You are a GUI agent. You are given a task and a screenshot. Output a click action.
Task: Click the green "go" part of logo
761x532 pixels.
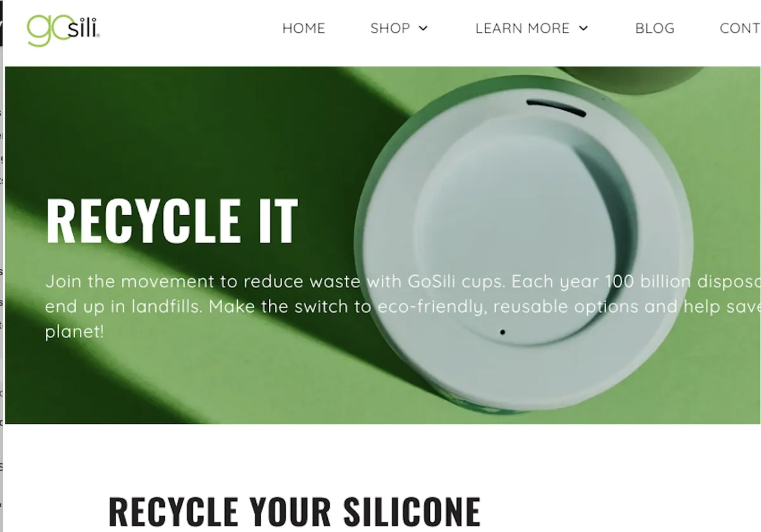[x=48, y=30]
